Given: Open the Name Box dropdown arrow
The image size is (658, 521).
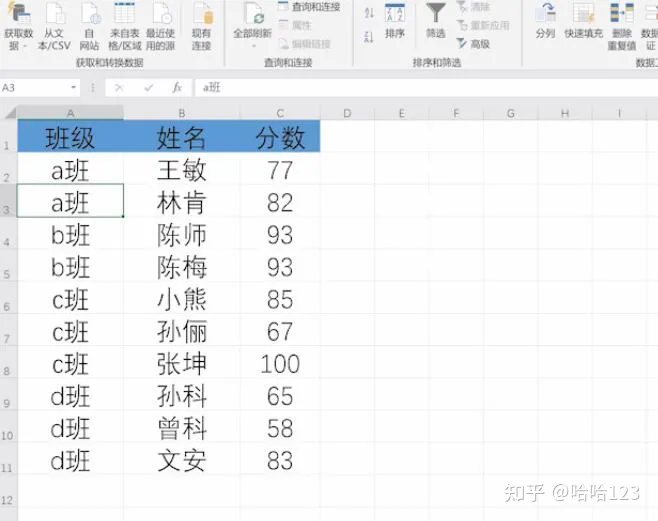Looking at the screenshot, I should coord(73,88).
